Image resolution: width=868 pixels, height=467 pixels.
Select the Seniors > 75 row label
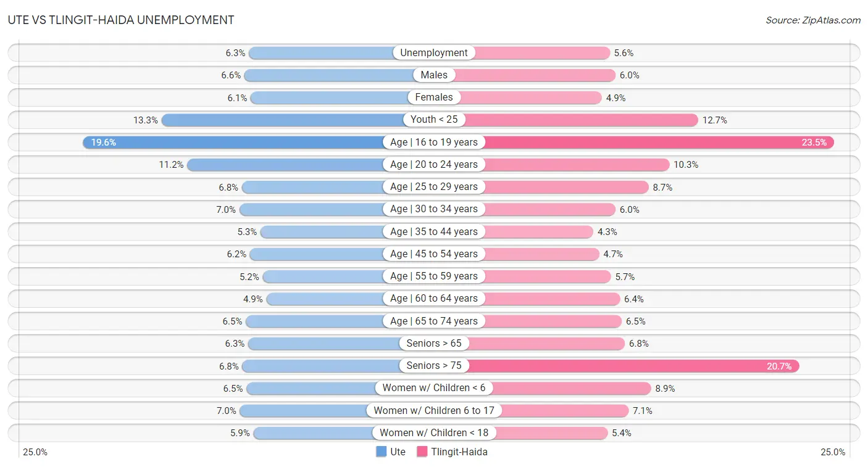[x=434, y=366]
